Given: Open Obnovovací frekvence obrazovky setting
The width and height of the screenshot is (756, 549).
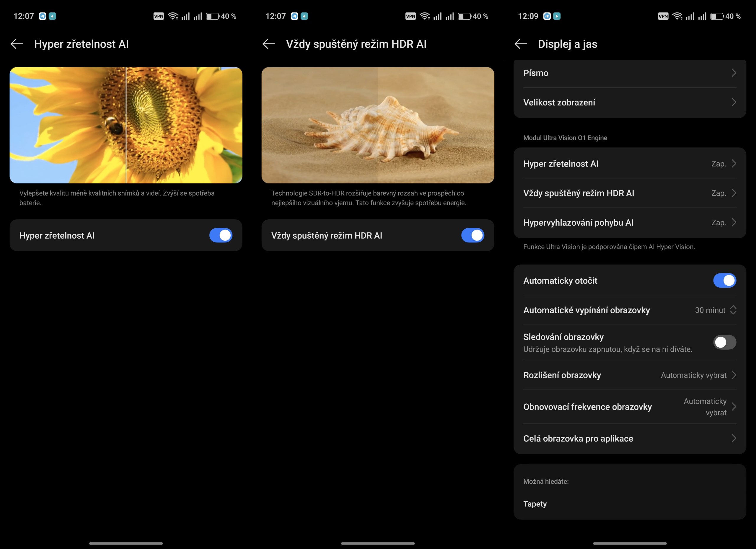Looking at the screenshot, I should coord(629,407).
